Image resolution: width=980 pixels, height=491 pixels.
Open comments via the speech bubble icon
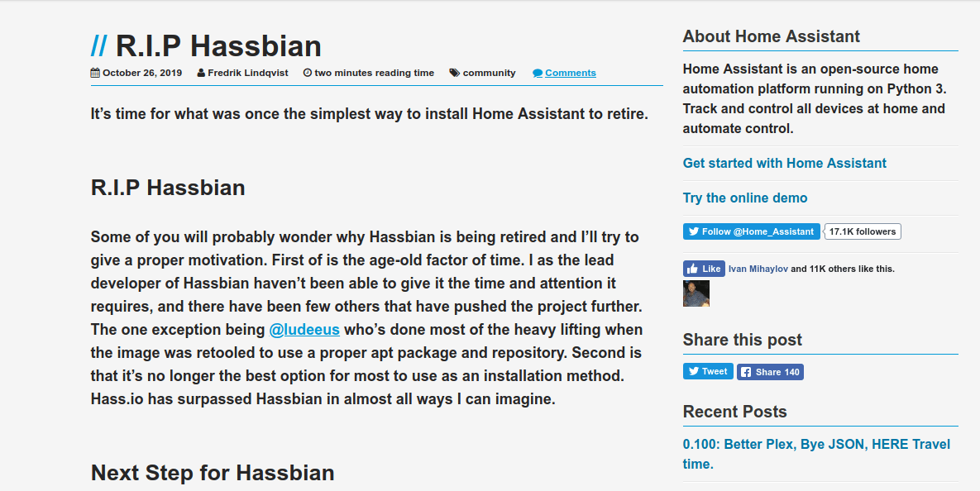538,73
